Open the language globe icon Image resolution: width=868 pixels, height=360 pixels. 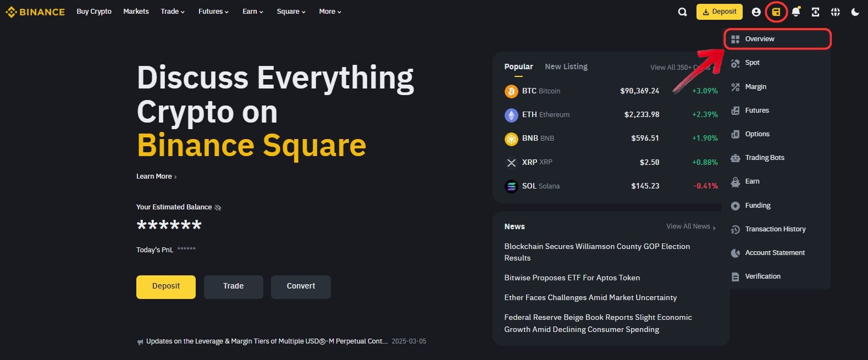tap(835, 12)
